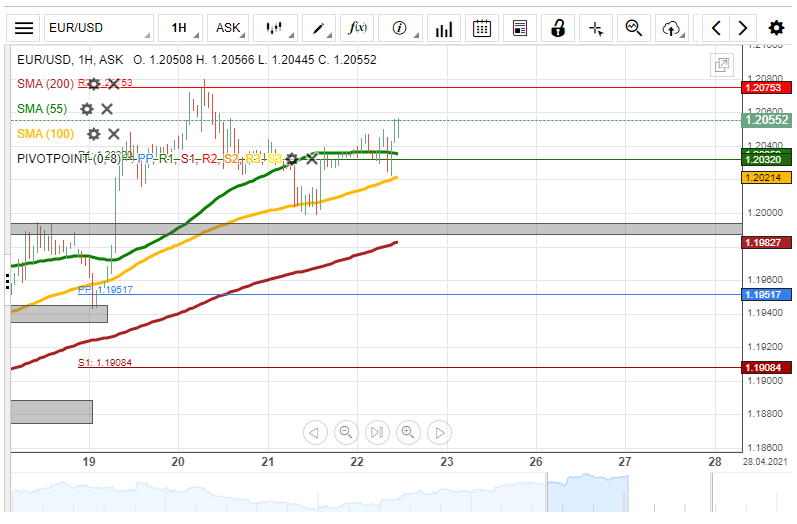This screenshot has width=797, height=524.
Task: Activate the crosshair cursor tool
Action: [x=596, y=28]
